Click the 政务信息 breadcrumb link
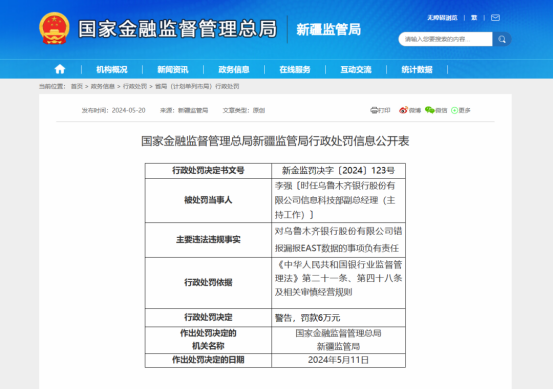 click(103, 86)
